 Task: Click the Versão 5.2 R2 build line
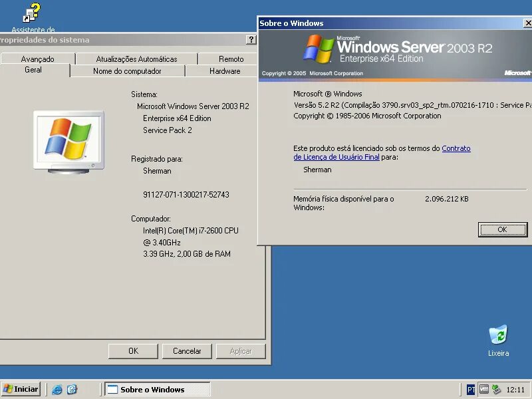coord(412,105)
